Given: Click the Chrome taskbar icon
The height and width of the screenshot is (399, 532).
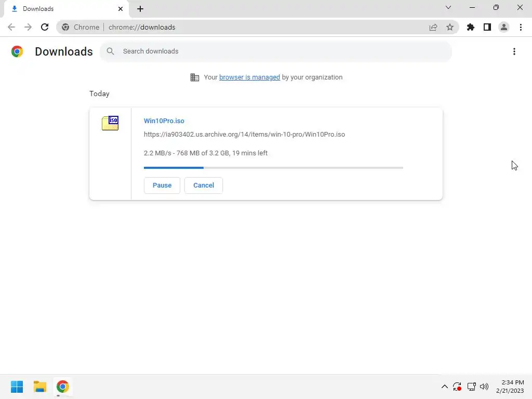Looking at the screenshot, I should [63, 387].
